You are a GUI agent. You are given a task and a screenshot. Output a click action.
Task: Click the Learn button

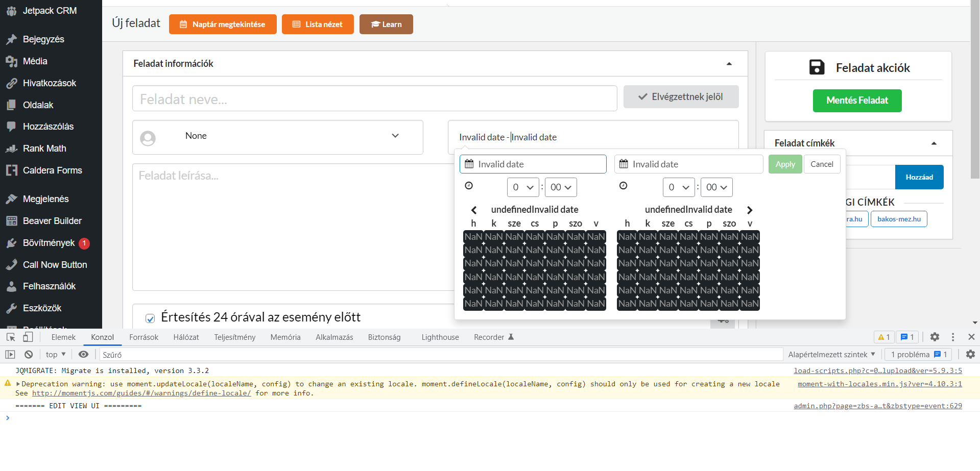386,24
